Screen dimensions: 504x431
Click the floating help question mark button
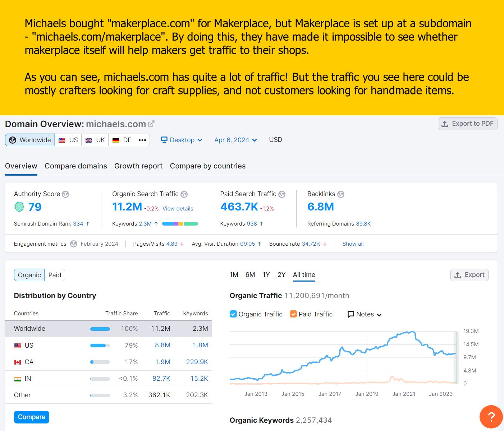point(491,417)
